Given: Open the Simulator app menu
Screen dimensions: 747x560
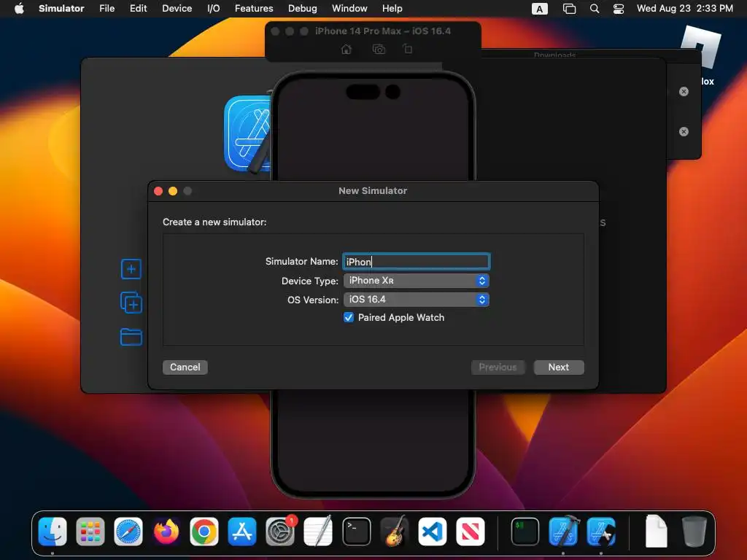Looking at the screenshot, I should tap(61, 8).
